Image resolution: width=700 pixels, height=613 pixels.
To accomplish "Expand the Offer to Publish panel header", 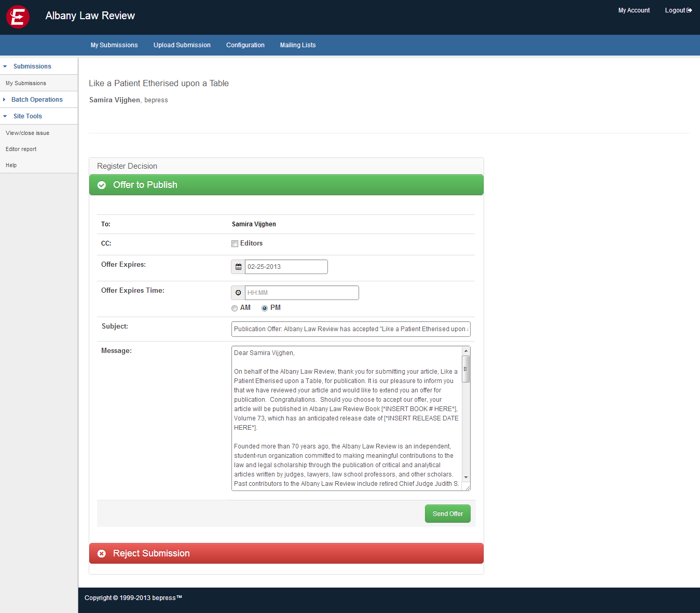I will pos(286,185).
